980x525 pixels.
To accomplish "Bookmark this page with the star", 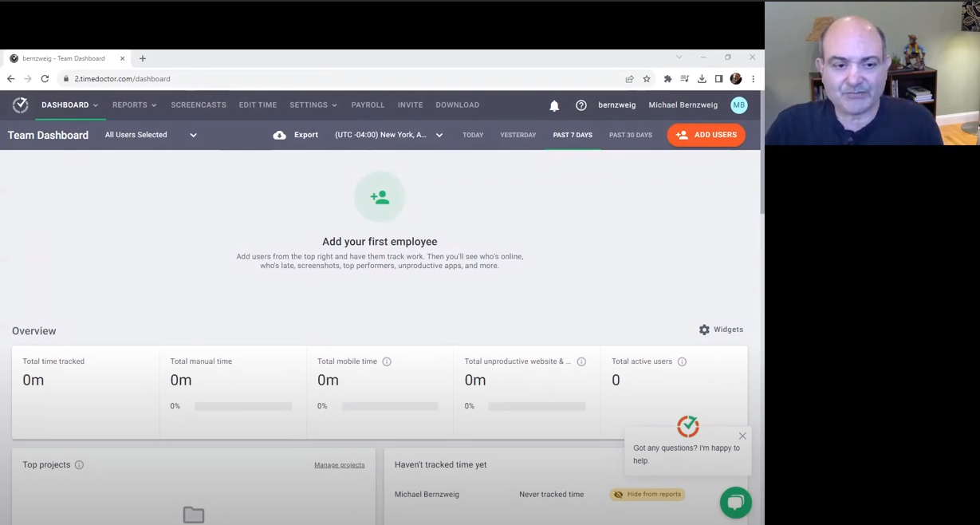I will [x=647, y=79].
